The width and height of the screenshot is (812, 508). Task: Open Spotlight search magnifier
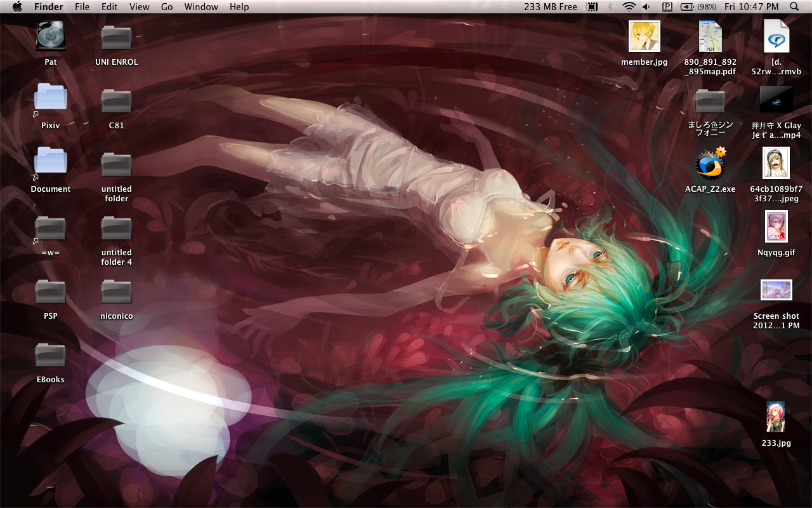click(x=794, y=7)
